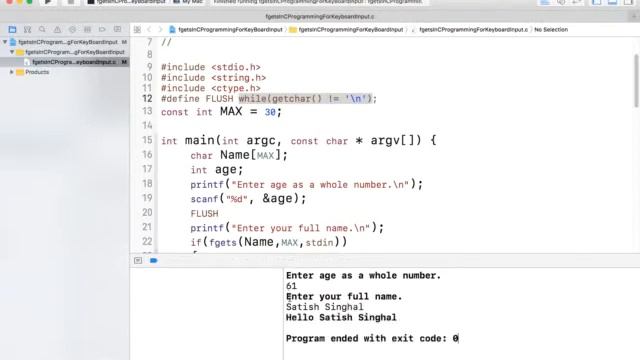640x360 pixels.
Task: Toggle breakpoints with blue tag icon
Action: coord(153,260)
